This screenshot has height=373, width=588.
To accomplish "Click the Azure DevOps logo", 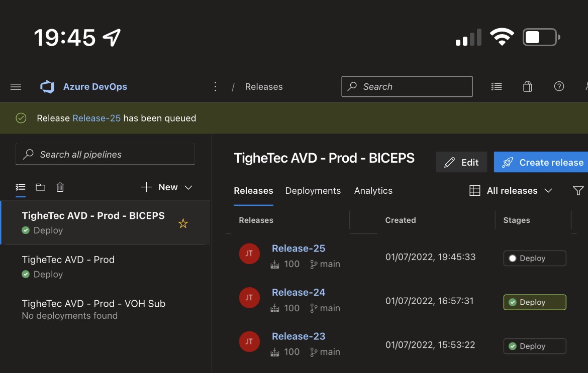I will [47, 87].
